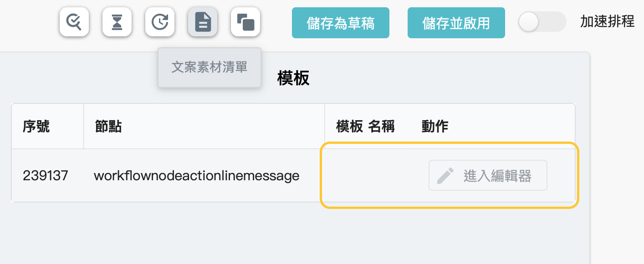The height and width of the screenshot is (264, 644).
Task: Click the pencil icon beside 進入編輯器
Action: 445,176
